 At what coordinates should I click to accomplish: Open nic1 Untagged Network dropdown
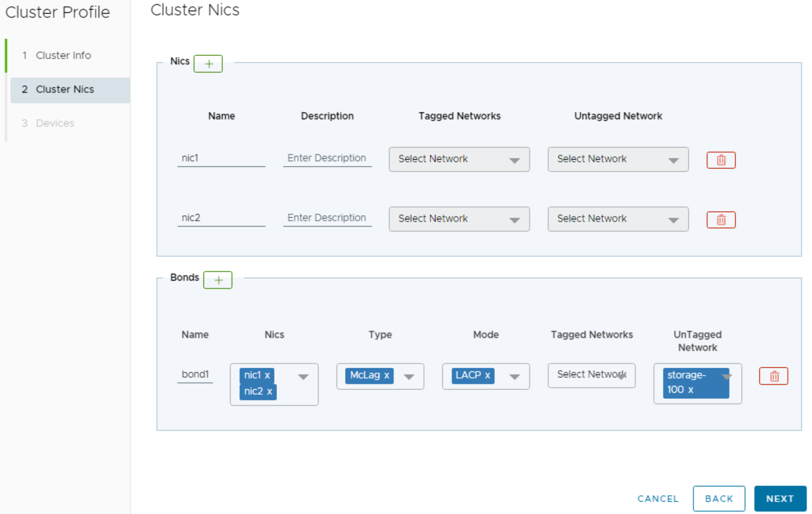tap(618, 159)
